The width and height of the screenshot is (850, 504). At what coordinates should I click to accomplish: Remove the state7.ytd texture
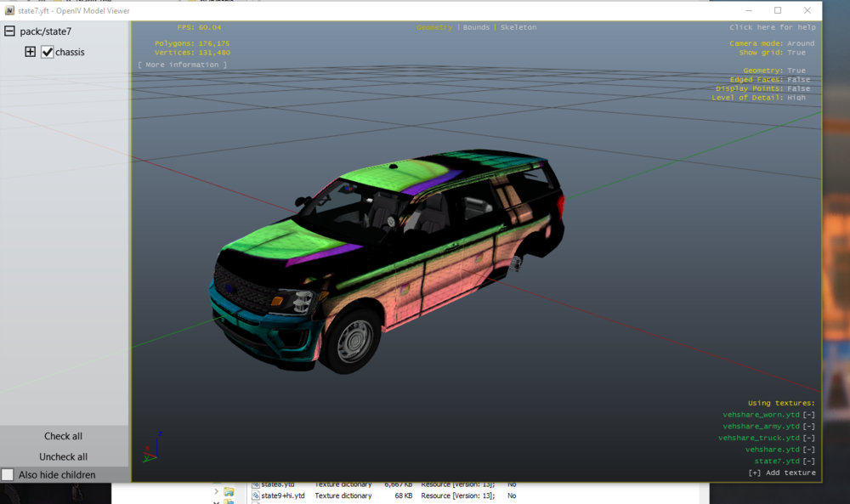coord(809,460)
